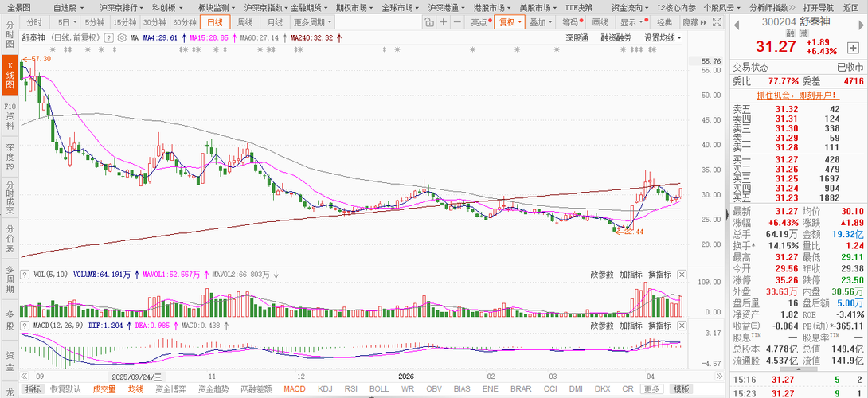Enable the BOLL indicator
Image resolution: width=868 pixels, height=398 pixels.
tap(378, 389)
